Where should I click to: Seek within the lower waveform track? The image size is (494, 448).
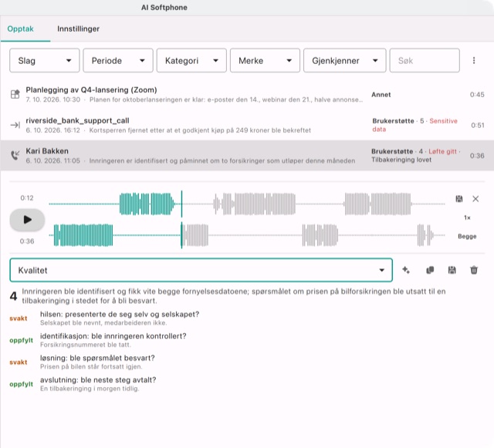click(247, 235)
